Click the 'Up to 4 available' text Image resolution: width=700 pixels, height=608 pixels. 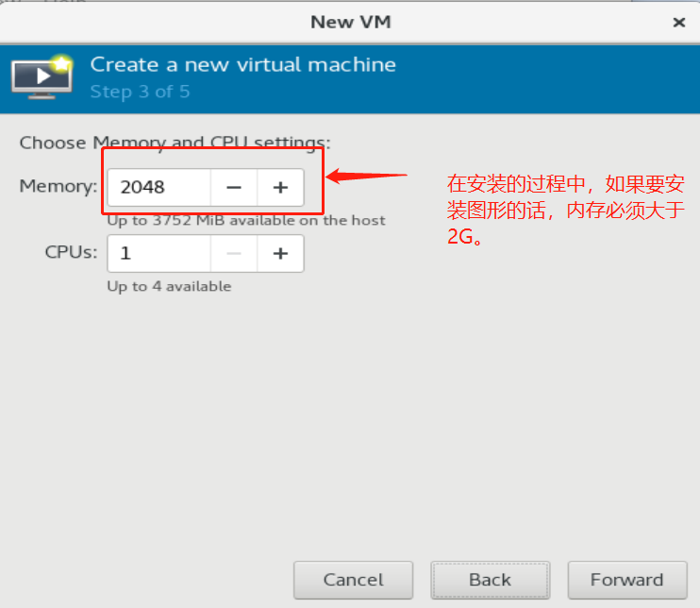pos(169,286)
